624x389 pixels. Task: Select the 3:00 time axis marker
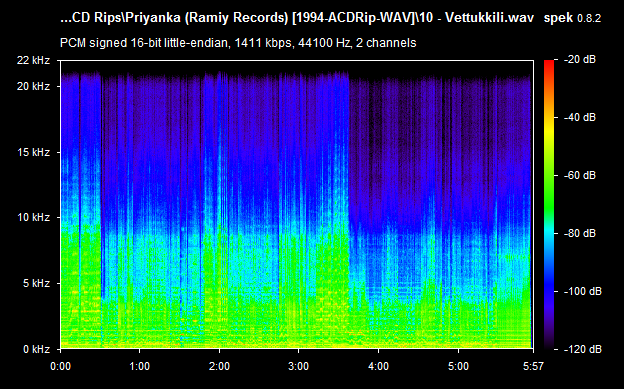(299, 366)
